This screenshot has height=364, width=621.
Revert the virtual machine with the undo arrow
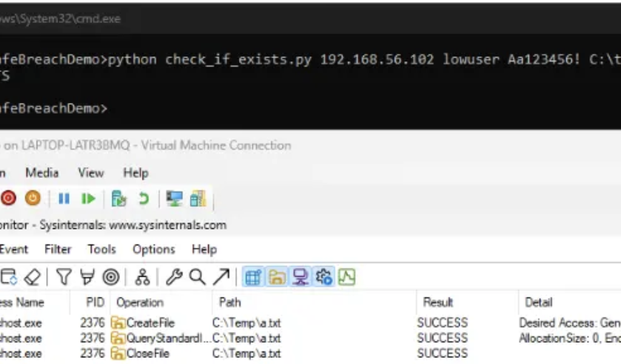coord(144,199)
